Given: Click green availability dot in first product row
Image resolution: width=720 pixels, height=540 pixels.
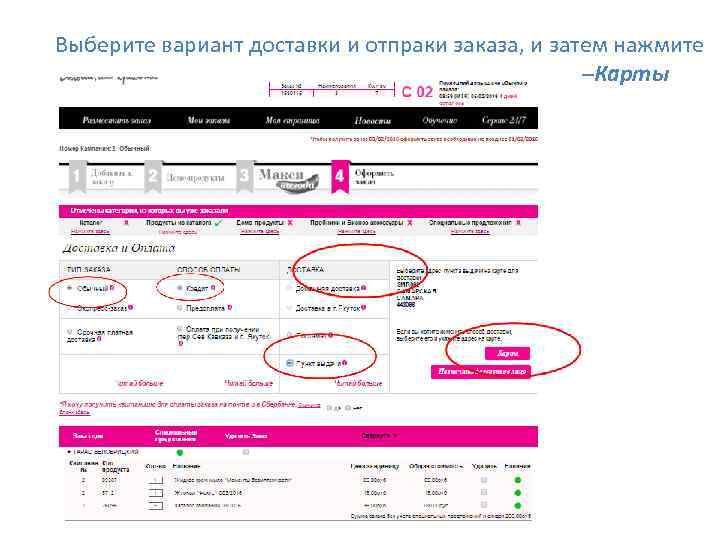Looking at the screenshot, I should click(518, 480).
